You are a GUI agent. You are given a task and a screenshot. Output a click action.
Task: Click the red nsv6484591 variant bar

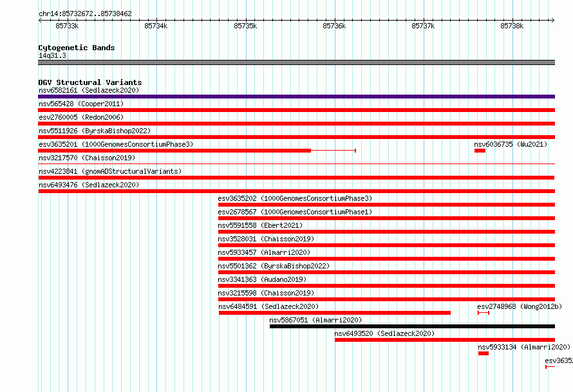tap(335, 313)
